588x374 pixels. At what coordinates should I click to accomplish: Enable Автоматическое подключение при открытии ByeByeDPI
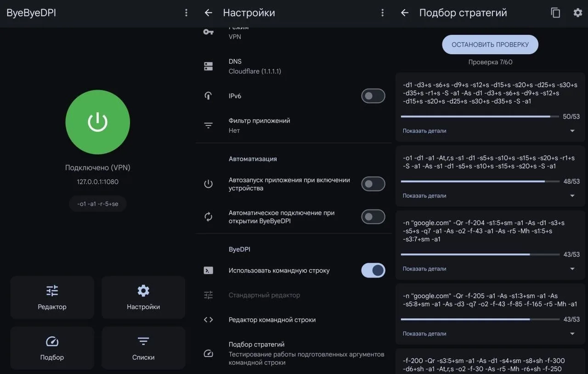tap(373, 217)
